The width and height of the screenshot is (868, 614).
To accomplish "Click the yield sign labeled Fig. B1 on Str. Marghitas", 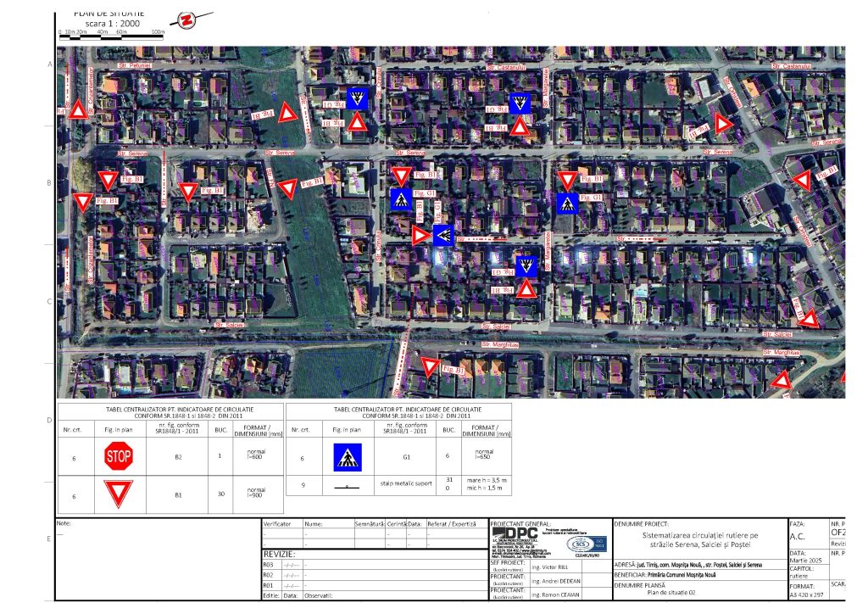I will pyautogui.click(x=431, y=366).
